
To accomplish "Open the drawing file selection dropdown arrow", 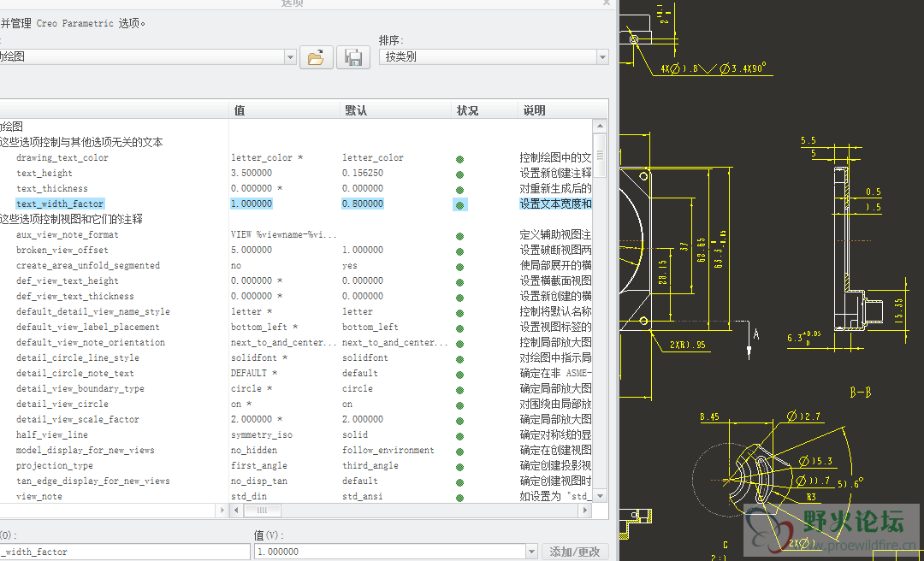I will (x=290, y=57).
